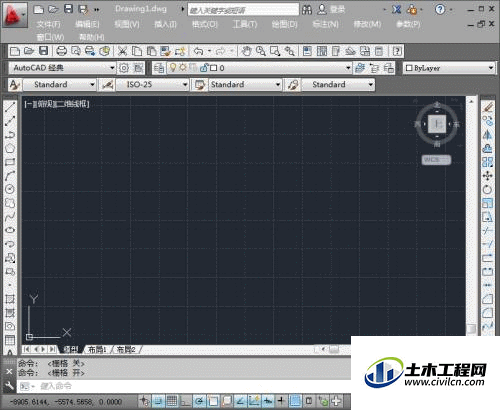Select the Ellipse tool
Viewport: 500px width, 410px height.
pos(10,230)
